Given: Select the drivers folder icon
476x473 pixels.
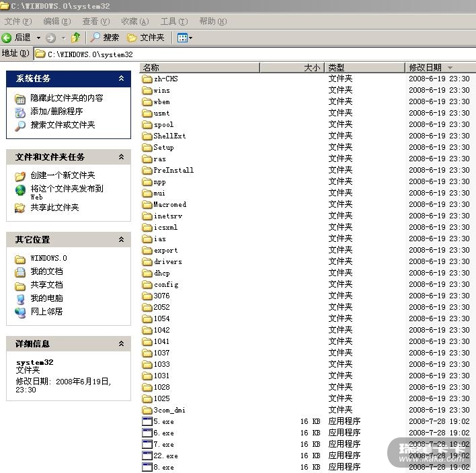Looking at the screenshot, I should click(147, 261).
